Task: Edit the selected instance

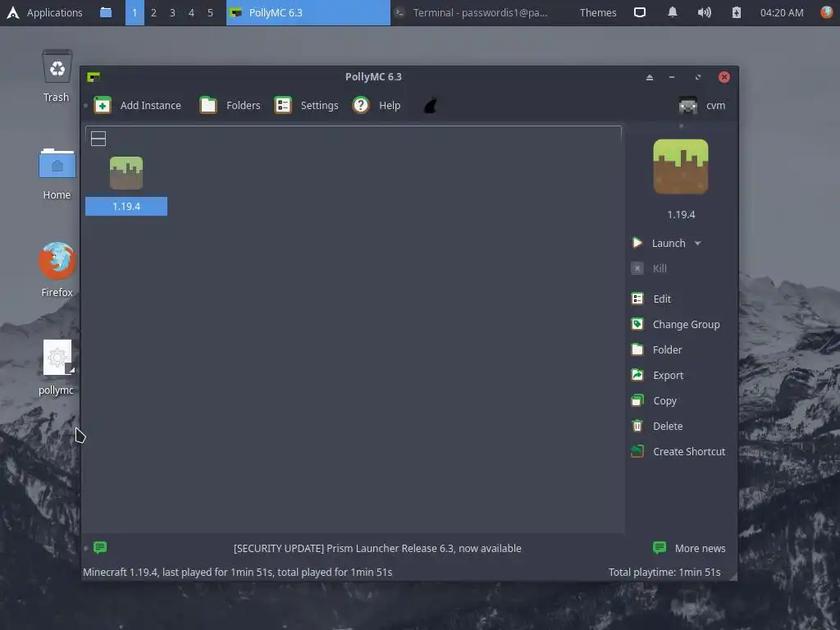Action: pos(651,299)
